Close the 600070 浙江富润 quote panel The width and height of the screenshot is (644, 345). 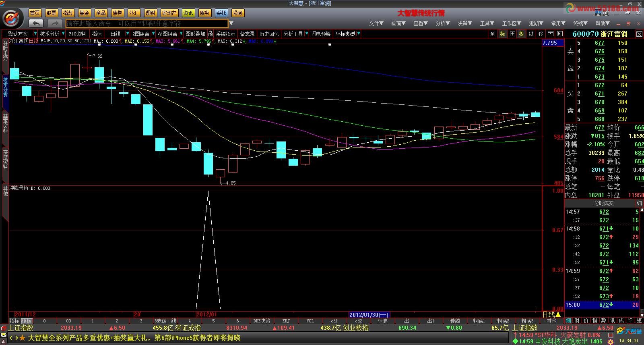(639, 34)
